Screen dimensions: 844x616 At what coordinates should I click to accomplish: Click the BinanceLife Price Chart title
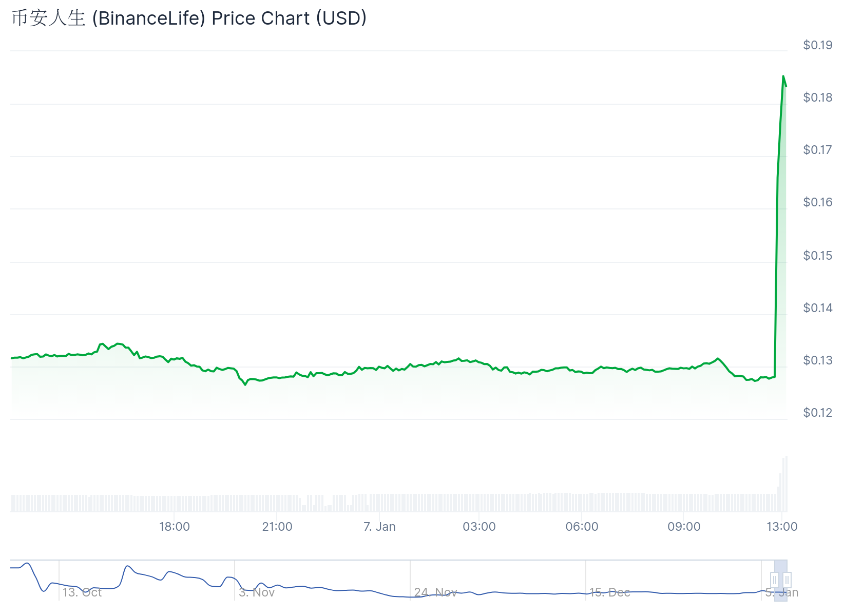tap(189, 18)
